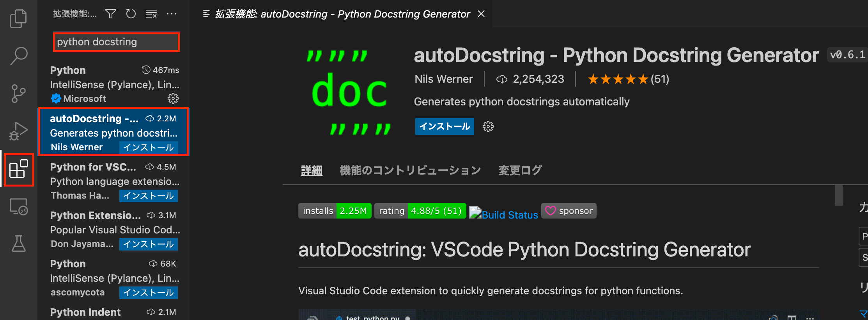
Task: Refresh the extensions list
Action: pos(131,14)
